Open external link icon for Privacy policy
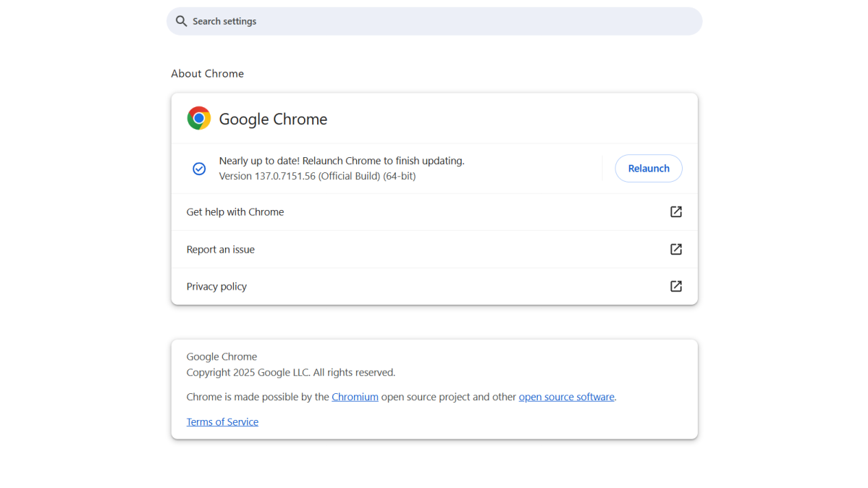The height and width of the screenshot is (488, 868). (x=676, y=287)
